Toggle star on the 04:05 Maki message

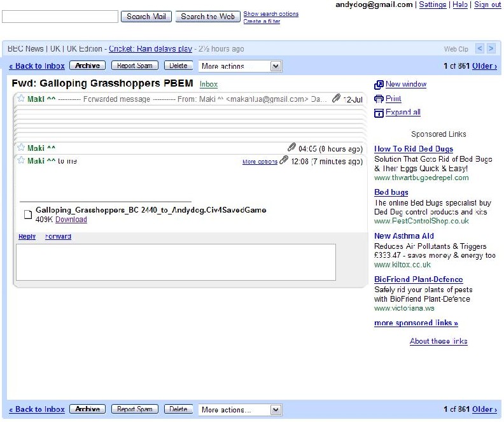click(x=21, y=148)
